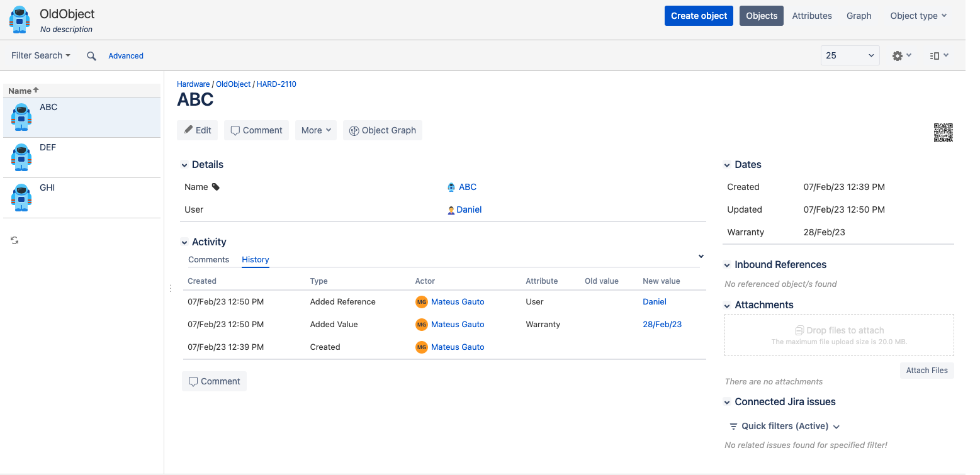Click the label tag icon beside Name
The image size is (980, 475).
tap(216, 187)
